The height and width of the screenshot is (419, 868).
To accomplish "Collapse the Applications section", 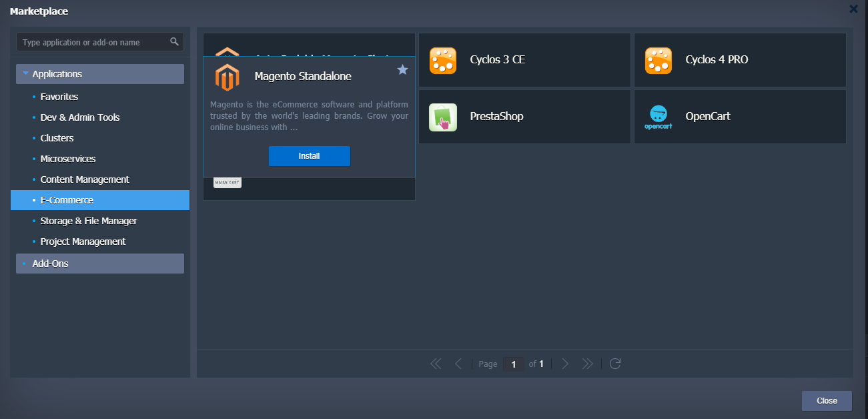I will point(25,74).
